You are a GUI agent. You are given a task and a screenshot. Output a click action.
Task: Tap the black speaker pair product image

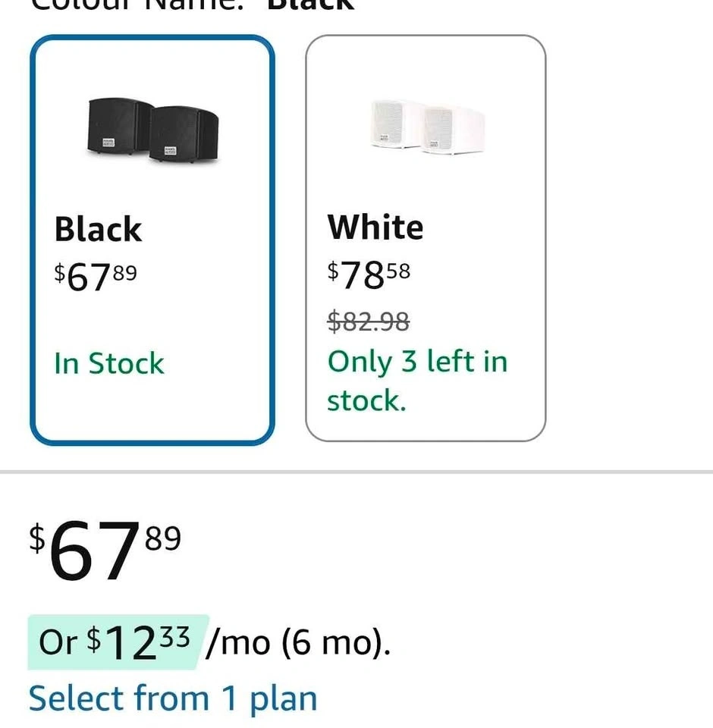(152, 130)
